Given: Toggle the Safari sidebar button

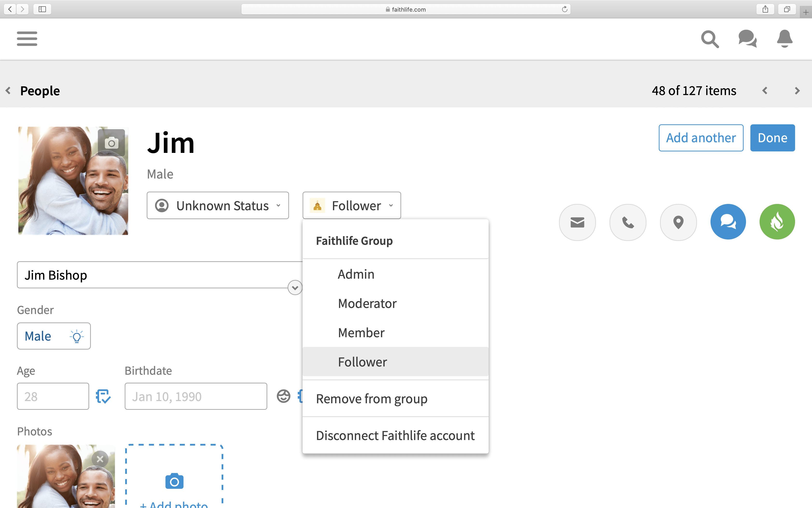Looking at the screenshot, I should (42, 9).
